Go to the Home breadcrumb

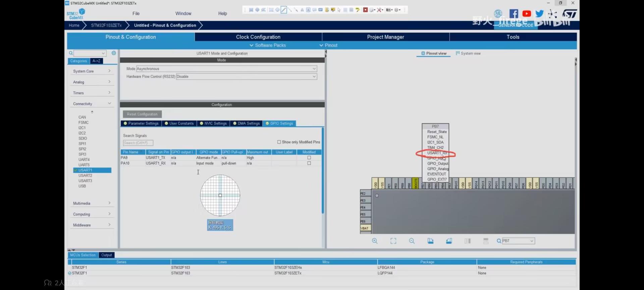point(74,25)
